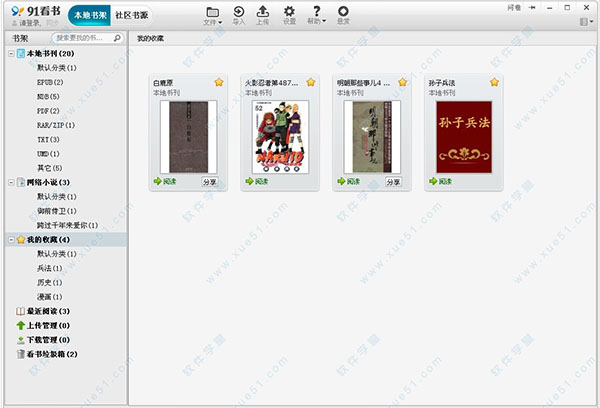
Task: Open the 白鹿原 book cover
Action: click(189, 137)
